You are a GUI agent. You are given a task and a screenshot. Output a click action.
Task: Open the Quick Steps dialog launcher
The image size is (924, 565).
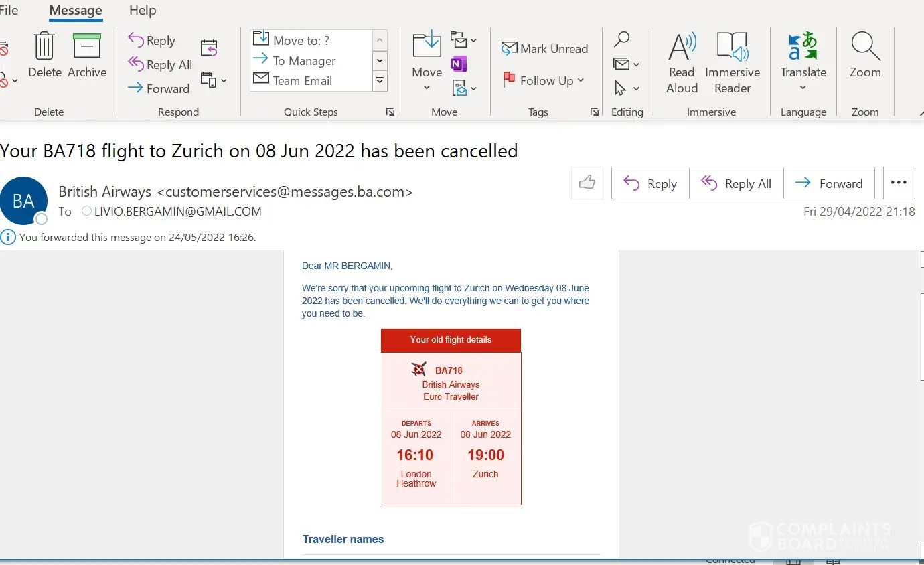(390, 112)
